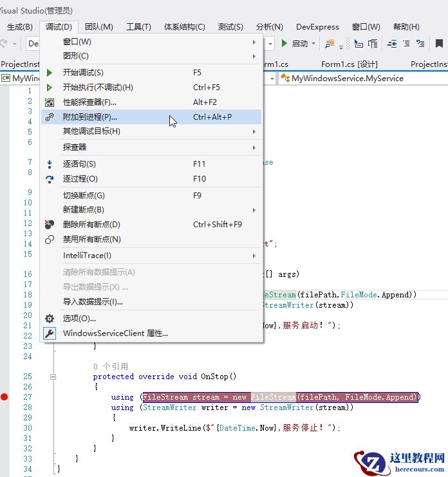Click the green Start Debugging arrow icon in menu
448x477 pixels.
pos(50,73)
